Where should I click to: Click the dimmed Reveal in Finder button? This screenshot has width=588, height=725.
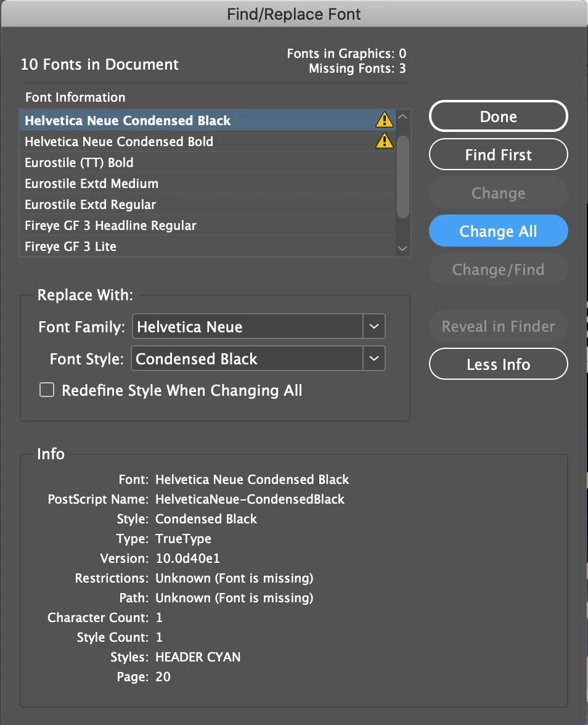click(498, 326)
